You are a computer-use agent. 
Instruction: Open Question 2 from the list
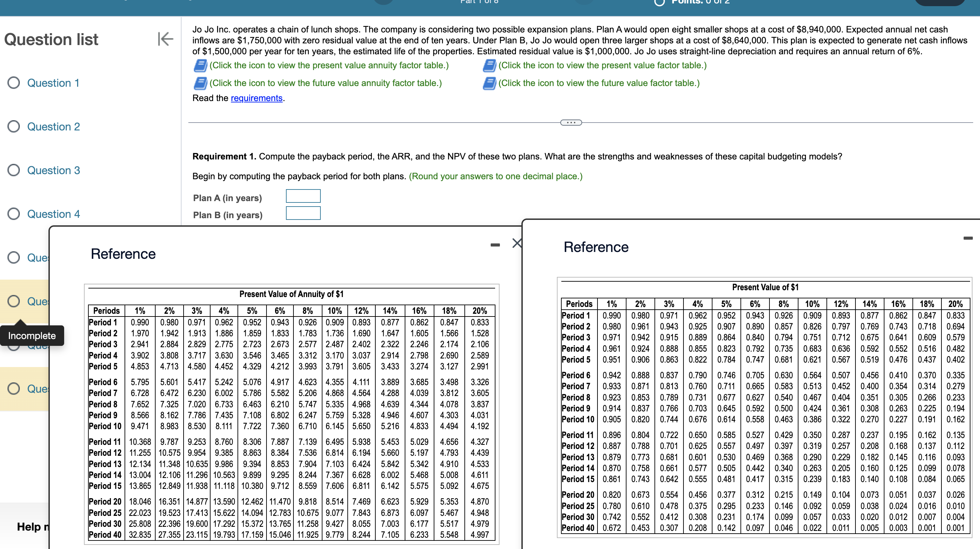(54, 126)
